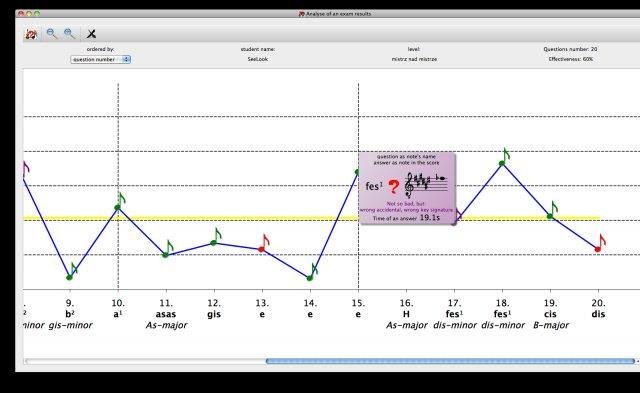
Task: Click the empty scrollbar track left of thumb
Action: click(145, 361)
